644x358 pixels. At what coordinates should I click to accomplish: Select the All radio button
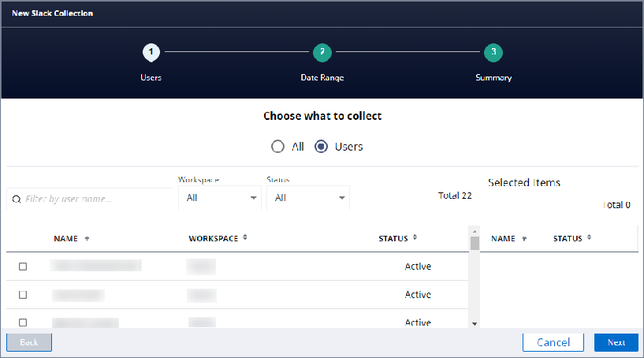pyautogui.click(x=277, y=147)
